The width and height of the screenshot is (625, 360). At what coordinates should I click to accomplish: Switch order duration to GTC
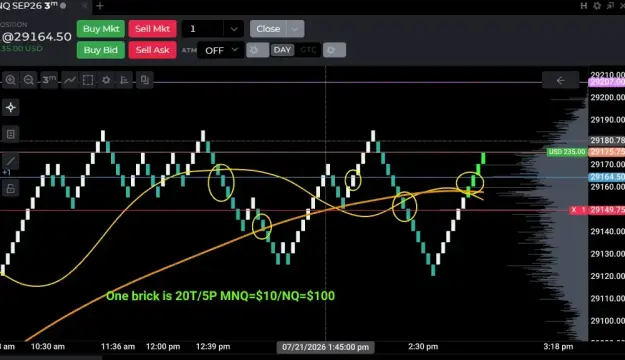tap(308, 50)
